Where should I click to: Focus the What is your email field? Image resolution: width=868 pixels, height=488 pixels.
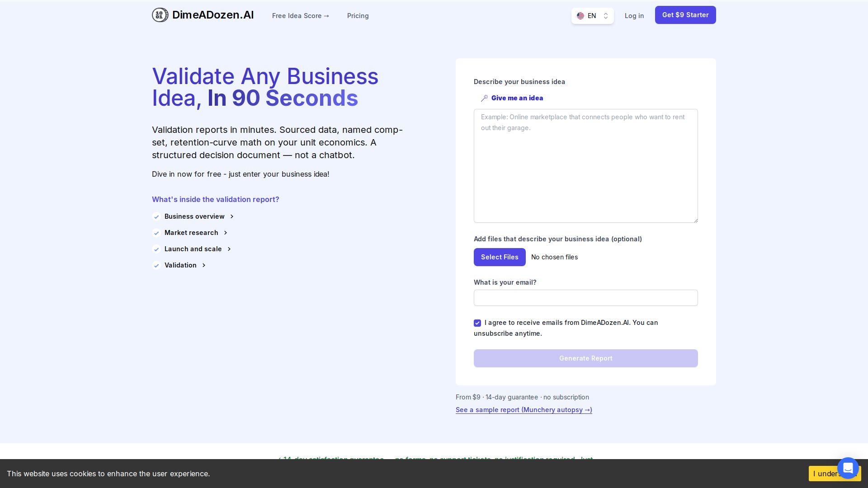click(586, 298)
